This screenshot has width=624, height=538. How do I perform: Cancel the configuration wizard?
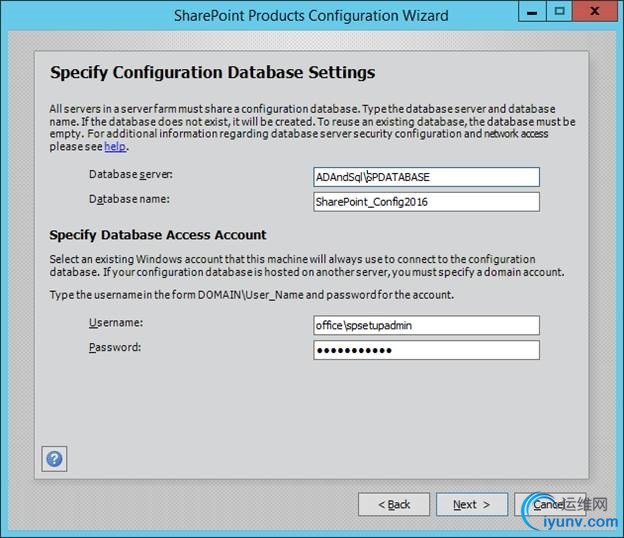pos(550,505)
